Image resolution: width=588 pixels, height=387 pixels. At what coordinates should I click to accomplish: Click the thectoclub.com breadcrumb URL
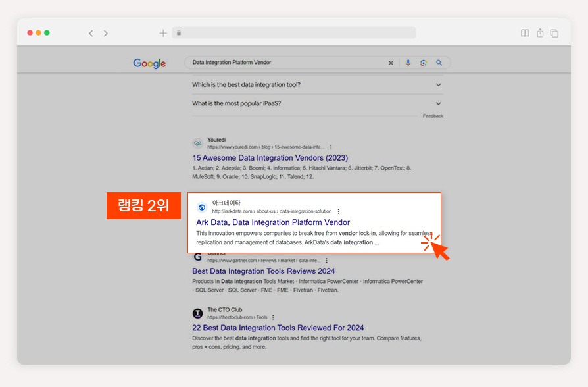[x=237, y=317]
